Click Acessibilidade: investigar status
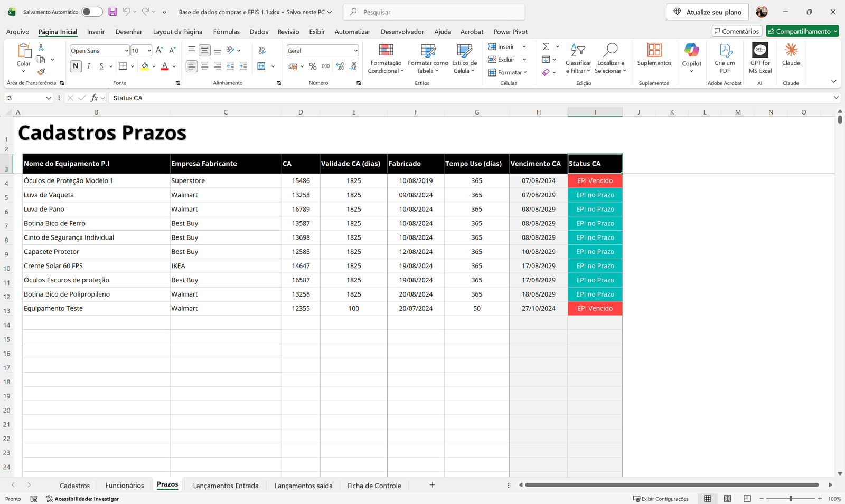This screenshot has width=845, height=504. [82, 499]
